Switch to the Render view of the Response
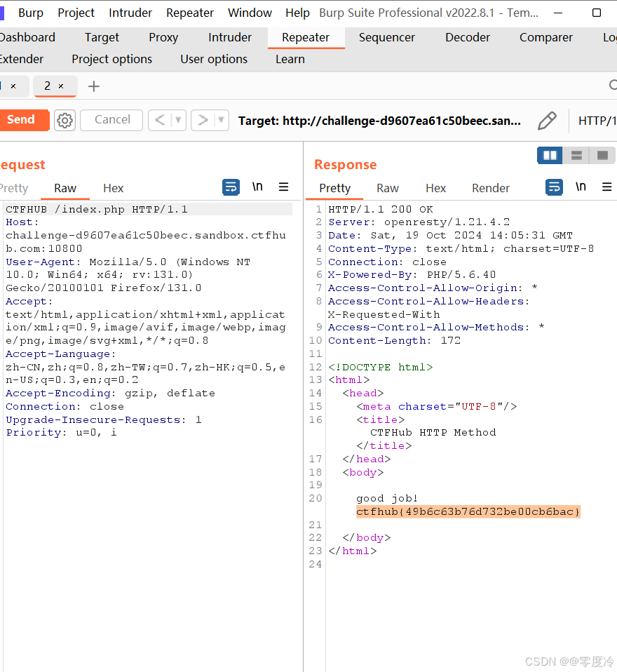Viewport: 617px width, 672px height. pos(490,187)
